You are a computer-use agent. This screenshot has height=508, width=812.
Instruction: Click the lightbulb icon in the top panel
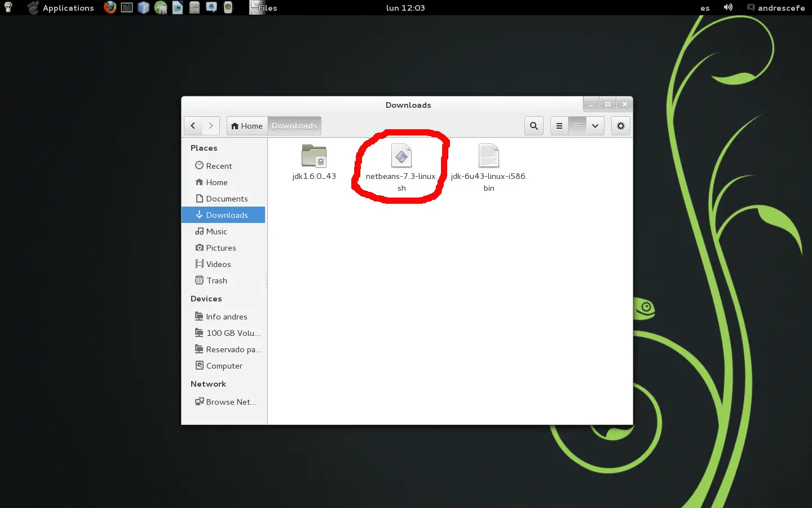(x=8, y=7)
